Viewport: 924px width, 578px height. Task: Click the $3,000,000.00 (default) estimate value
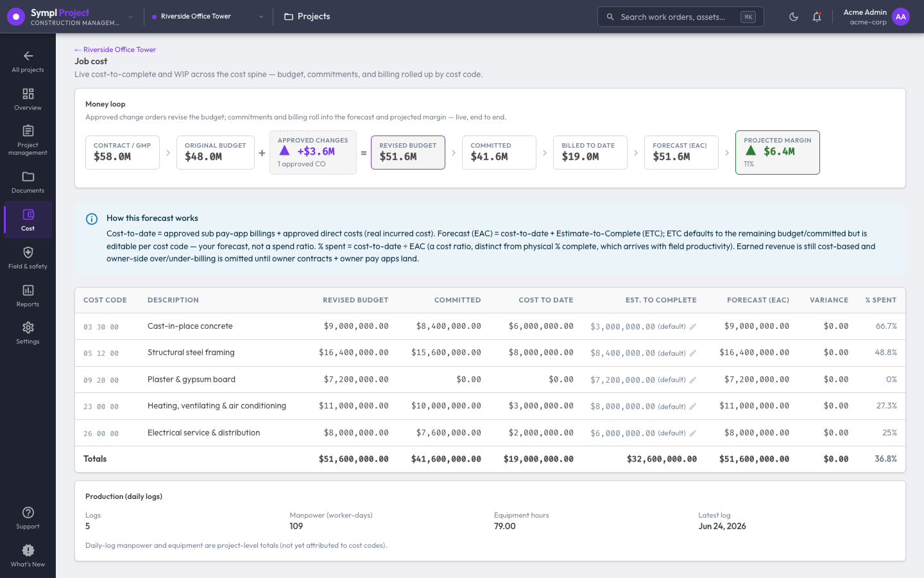click(638, 327)
